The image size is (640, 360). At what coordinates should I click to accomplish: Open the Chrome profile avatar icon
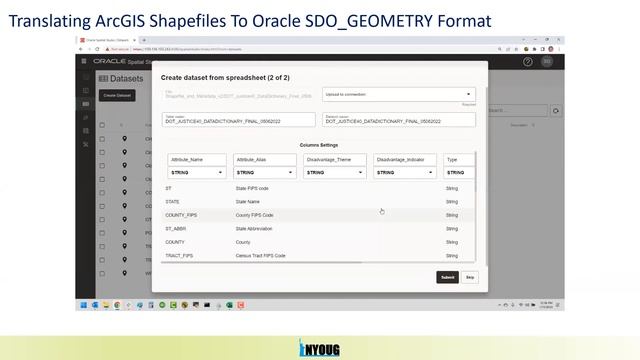tap(551, 49)
